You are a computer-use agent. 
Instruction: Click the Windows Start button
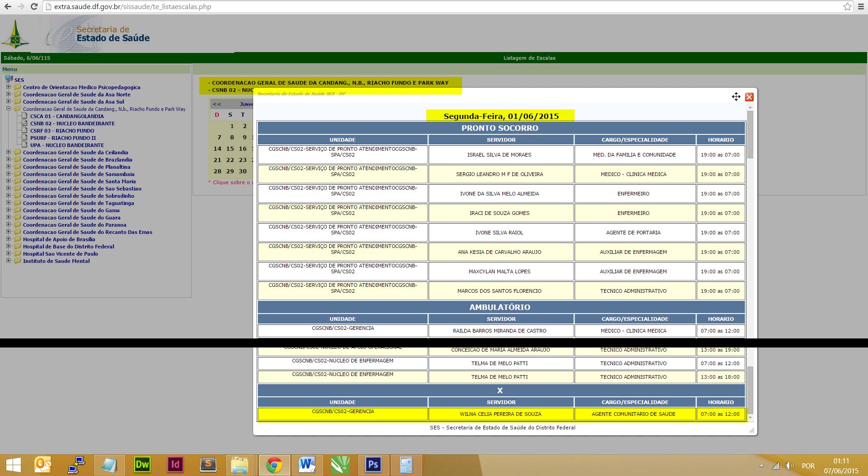click(13, 465)
